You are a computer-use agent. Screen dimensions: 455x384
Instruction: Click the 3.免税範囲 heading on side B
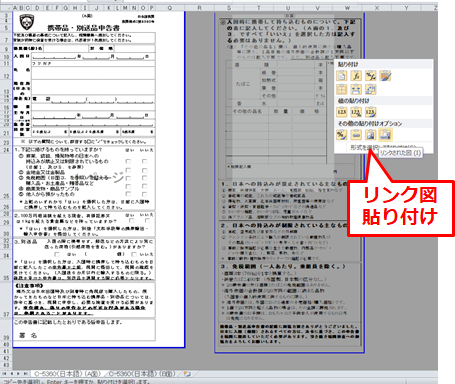[284, 266]
